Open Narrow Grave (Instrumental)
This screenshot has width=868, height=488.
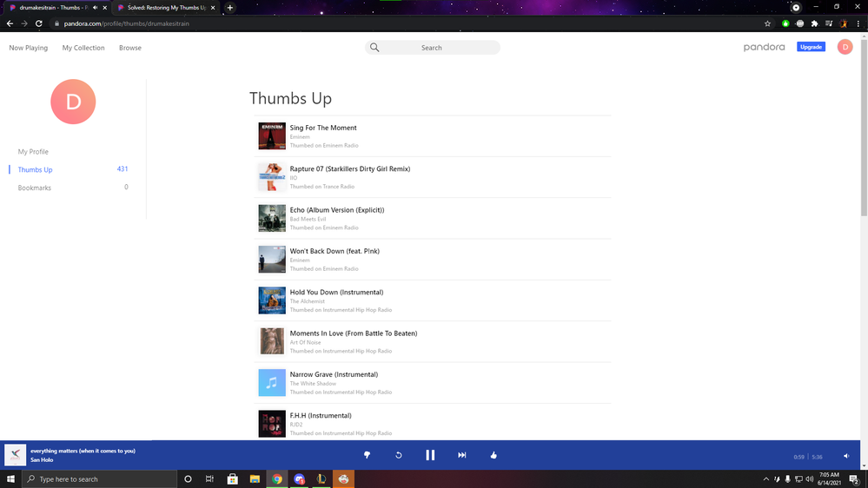click(334, 374)
